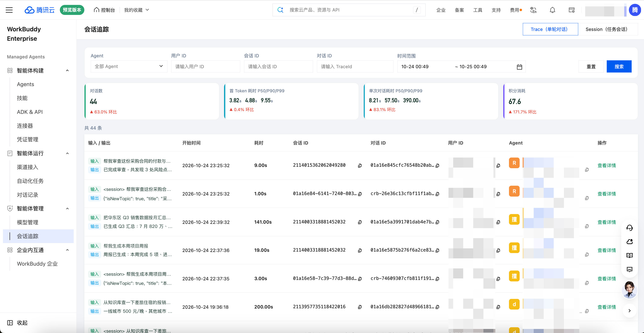644x333 pixels.
Task: Open customer service headset icon
Action: point(629,228)
